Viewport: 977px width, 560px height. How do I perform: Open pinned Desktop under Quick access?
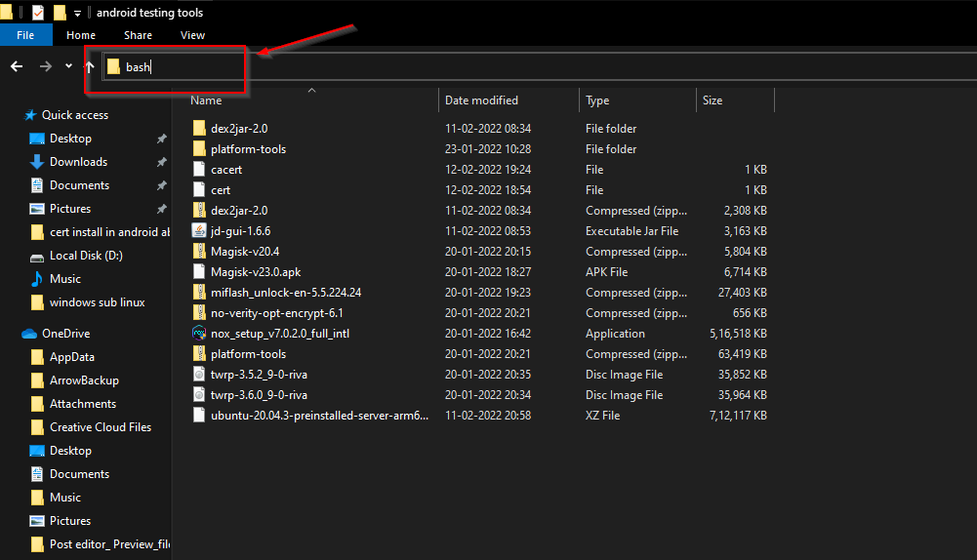[70, 139]
